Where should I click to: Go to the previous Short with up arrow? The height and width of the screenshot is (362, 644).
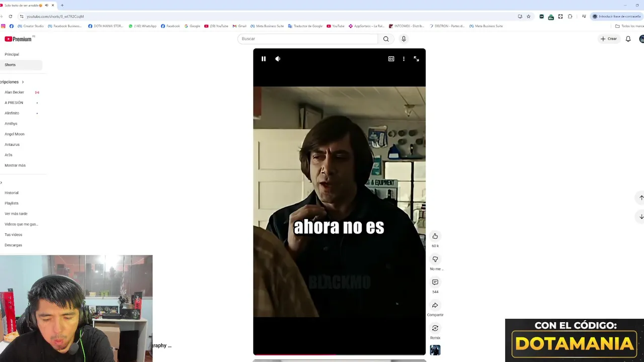641,198
